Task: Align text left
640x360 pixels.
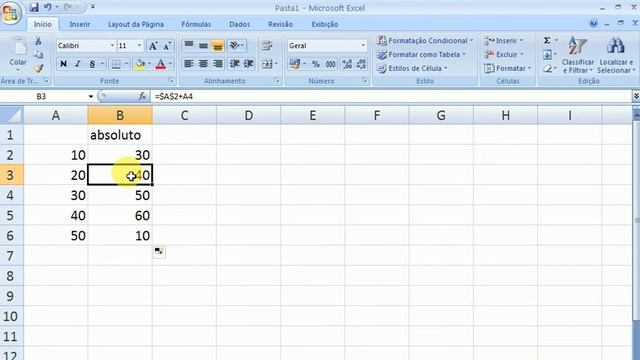Action: (x=189, y=64)
